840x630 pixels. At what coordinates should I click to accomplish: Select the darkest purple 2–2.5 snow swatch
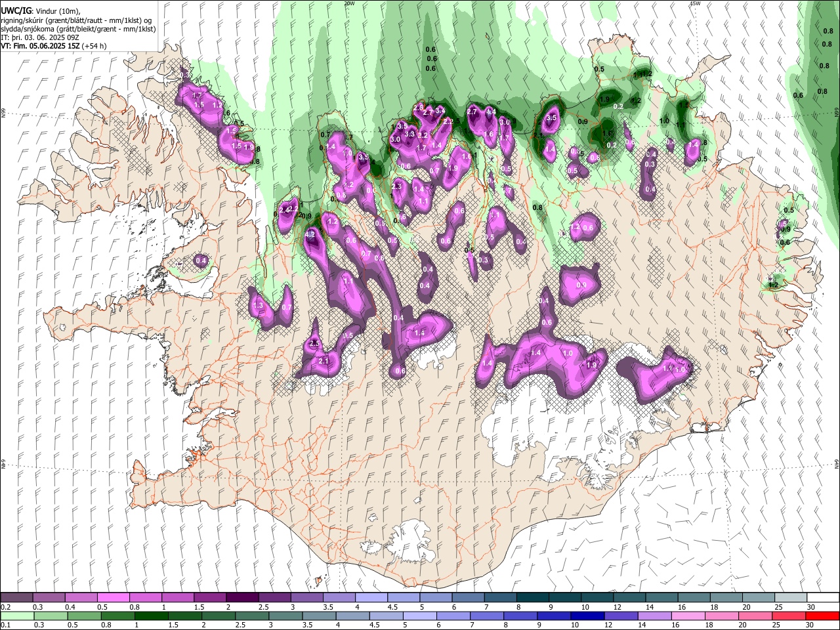(241, 597)
